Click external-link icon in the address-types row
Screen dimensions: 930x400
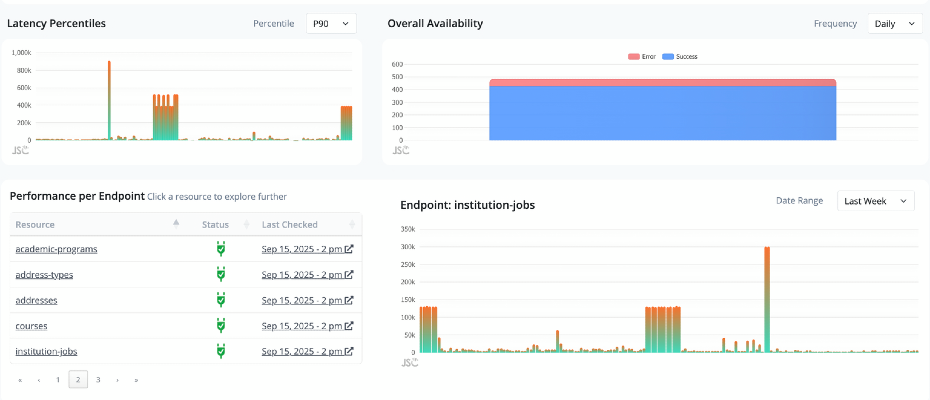click(x=349, y=274)
